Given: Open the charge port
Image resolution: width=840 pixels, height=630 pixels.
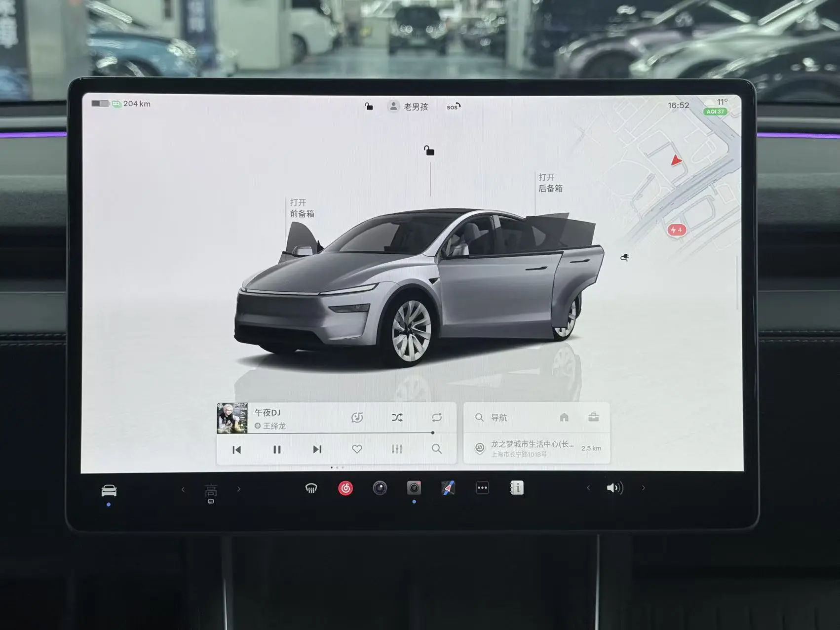Looking at the screenshot, I should (624, 258).
